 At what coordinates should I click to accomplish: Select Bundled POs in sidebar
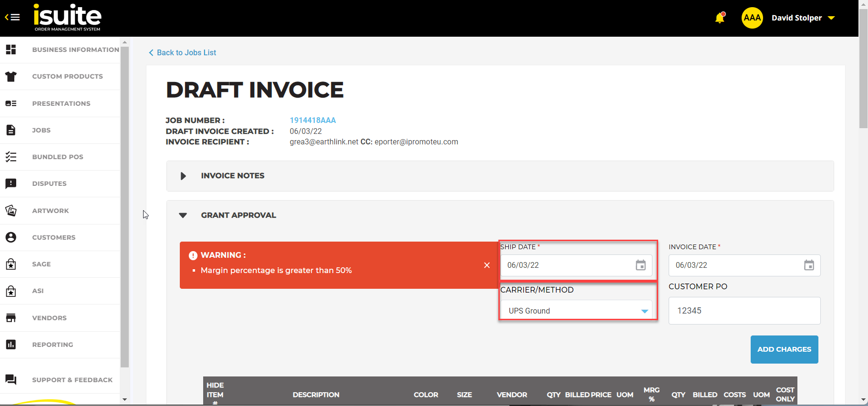[58, 157]
